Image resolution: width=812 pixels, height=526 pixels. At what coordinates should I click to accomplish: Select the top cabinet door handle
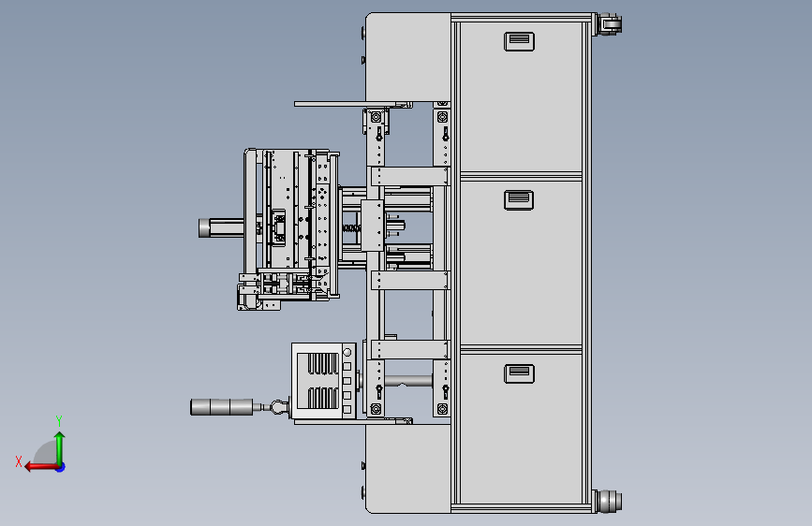[519, 41]
